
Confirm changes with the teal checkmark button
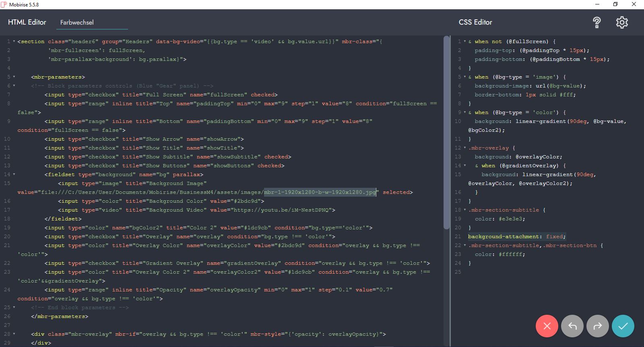[x=623, y=326]
